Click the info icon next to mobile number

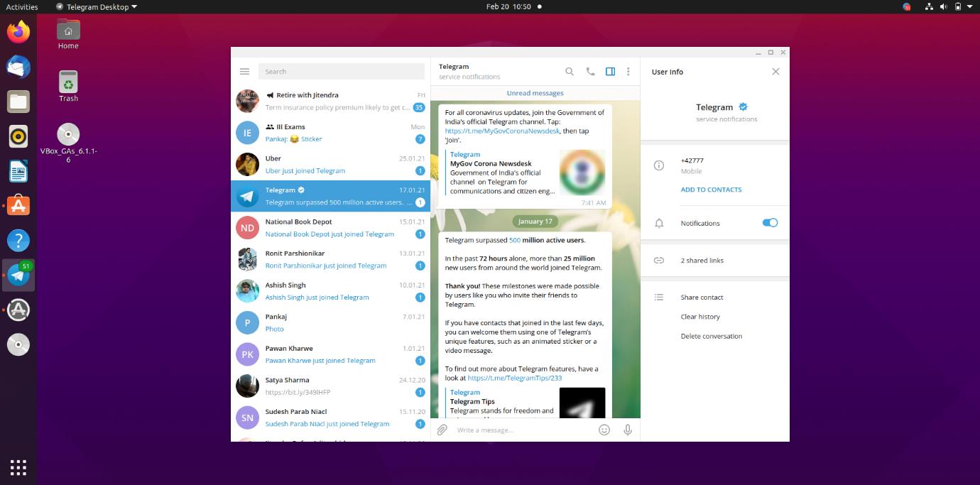[x=659, y=165]
